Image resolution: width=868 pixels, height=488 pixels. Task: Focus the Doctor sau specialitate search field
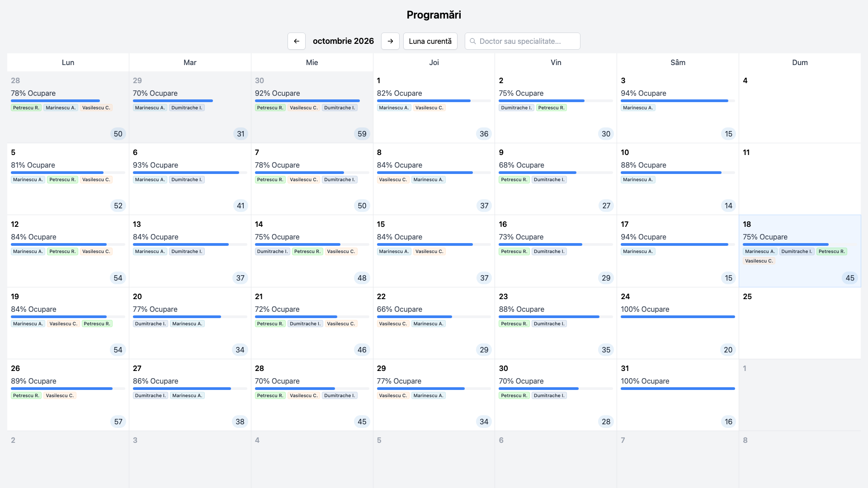(523, 41)
